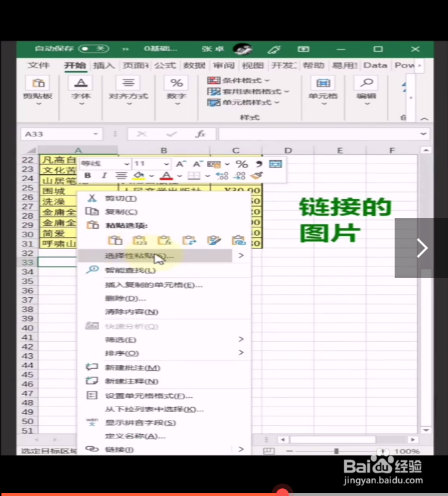
Task: Click Increase Font Size in mini toolbar
Action: [181, 164]
